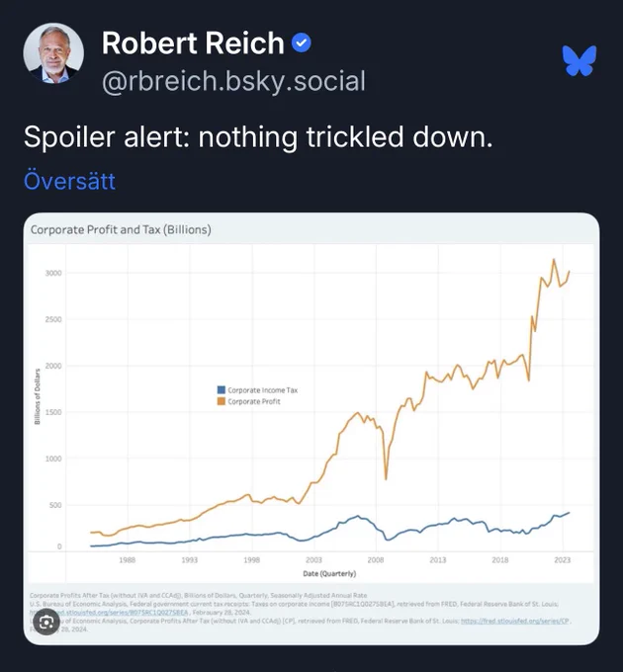The height and width of the screenshot is (672, 623).
Task: Open the image search lens icon
Action: (46, 623)
